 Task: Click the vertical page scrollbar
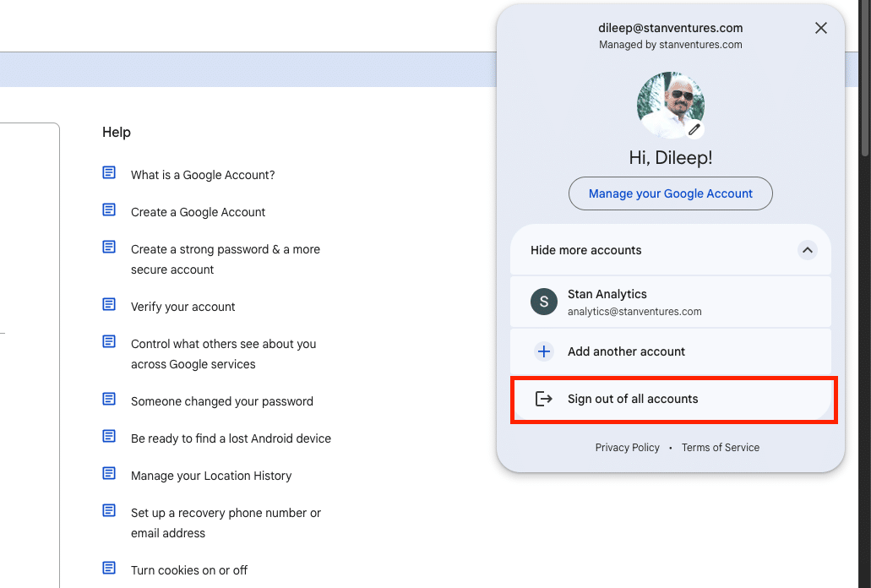click(x=864, y=84)
